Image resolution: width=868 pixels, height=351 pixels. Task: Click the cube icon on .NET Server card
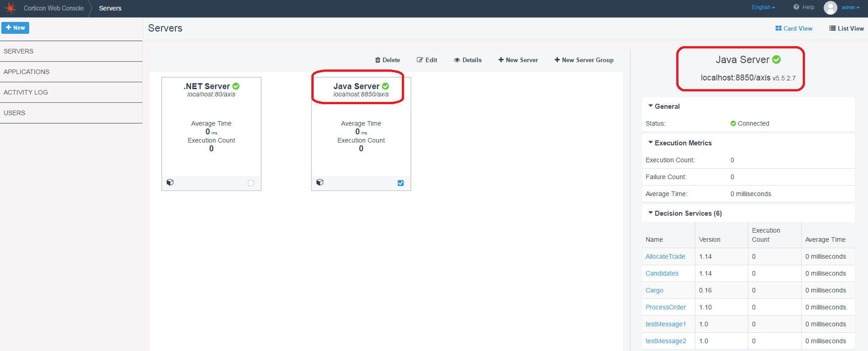pyautogui.click(x=170, y=182)
